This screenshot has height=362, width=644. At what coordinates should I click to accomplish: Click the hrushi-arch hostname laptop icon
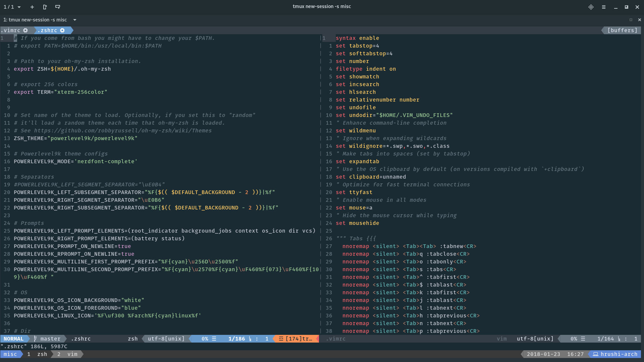pos(595,354)
